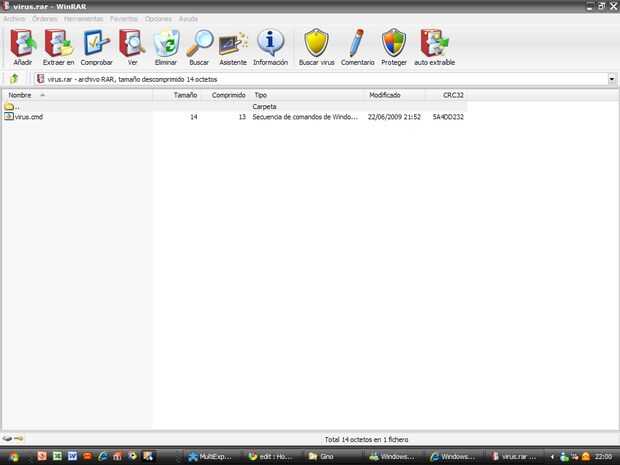Launch Internet Explorer quick launch icon
The height and width of the screenshot is (465, 620).
coord(102,456)
